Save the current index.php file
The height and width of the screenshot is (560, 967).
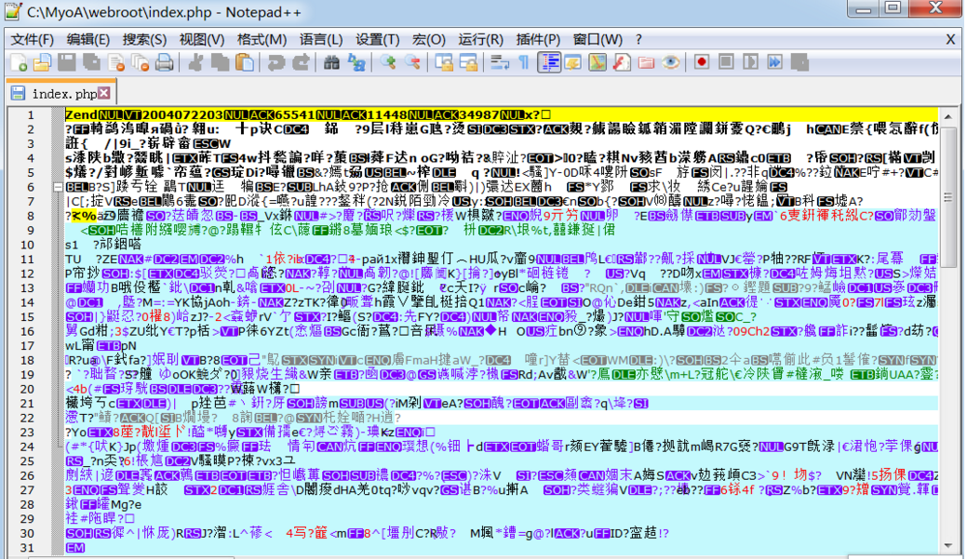pos(68,67)
